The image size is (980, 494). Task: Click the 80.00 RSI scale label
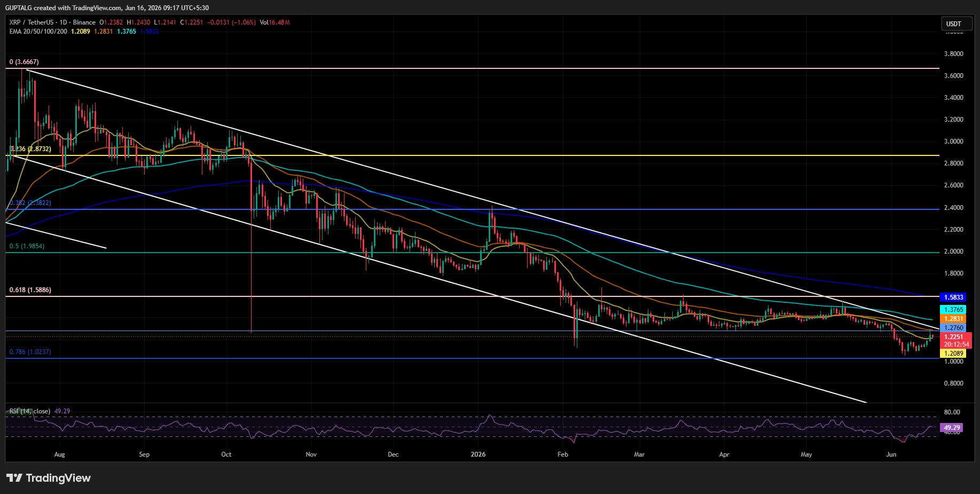(952, 412)
